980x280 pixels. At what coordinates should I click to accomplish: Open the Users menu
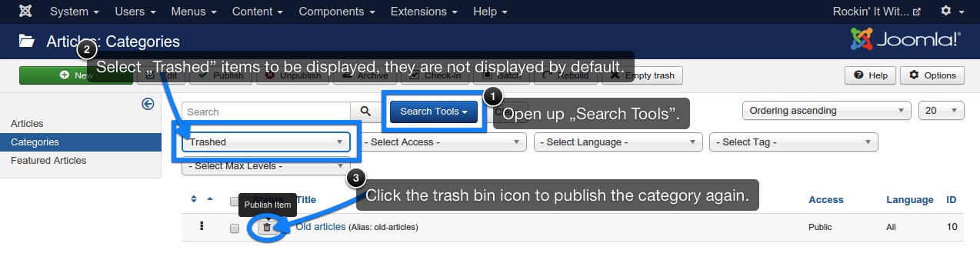(x=135, y=12)
